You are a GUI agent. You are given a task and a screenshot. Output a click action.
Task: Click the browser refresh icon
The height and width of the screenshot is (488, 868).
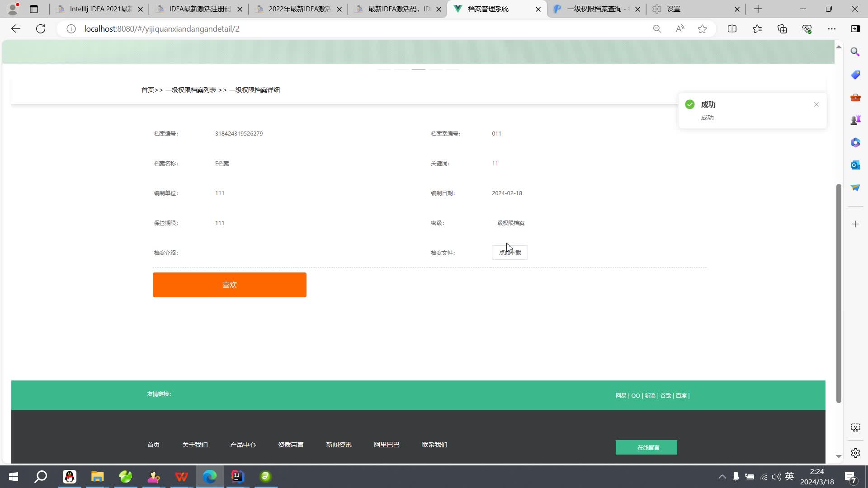(x=41, y=29)
